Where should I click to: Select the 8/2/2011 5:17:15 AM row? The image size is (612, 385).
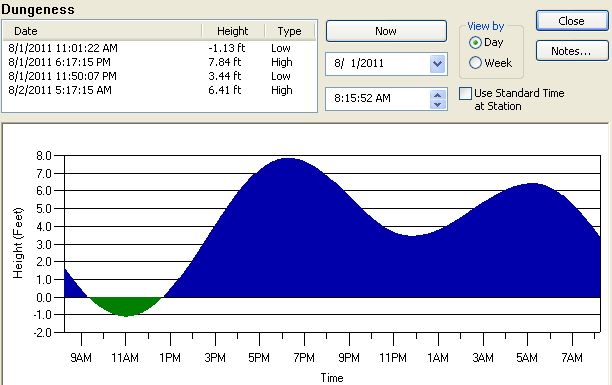[159, 90]
